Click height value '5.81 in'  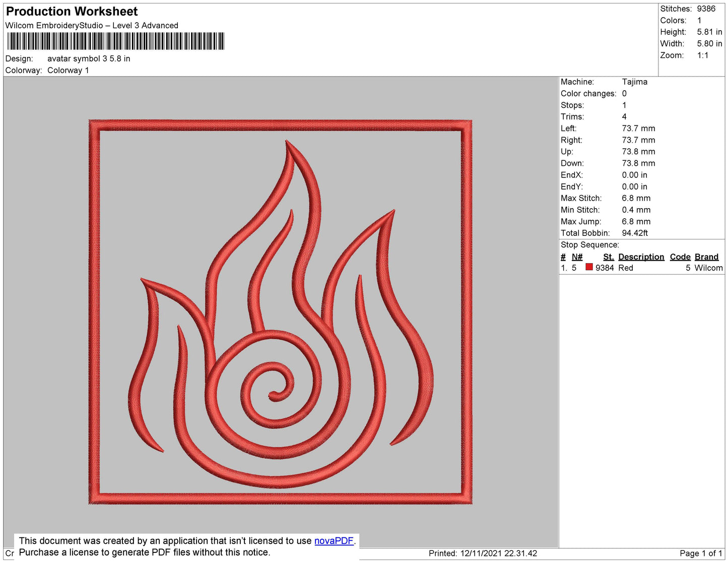(x=709, y=32)
